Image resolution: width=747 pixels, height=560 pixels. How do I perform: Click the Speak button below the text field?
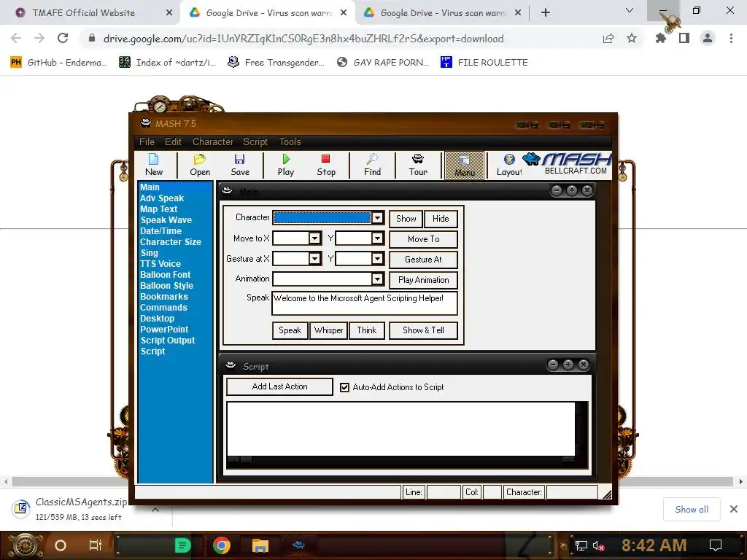click(x=290, y=330)
